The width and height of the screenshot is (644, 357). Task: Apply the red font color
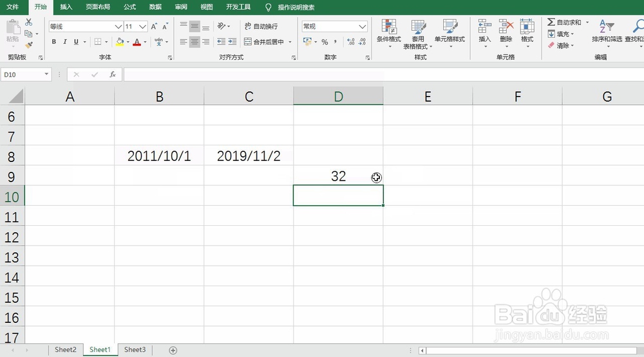(x=137, y=42)
